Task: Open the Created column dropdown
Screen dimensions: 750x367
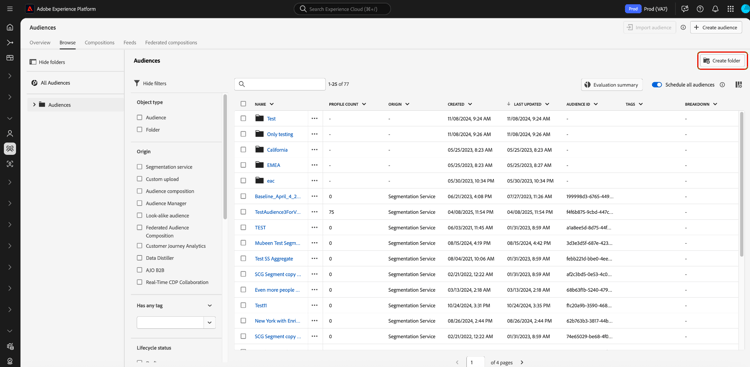Action: 470,104
